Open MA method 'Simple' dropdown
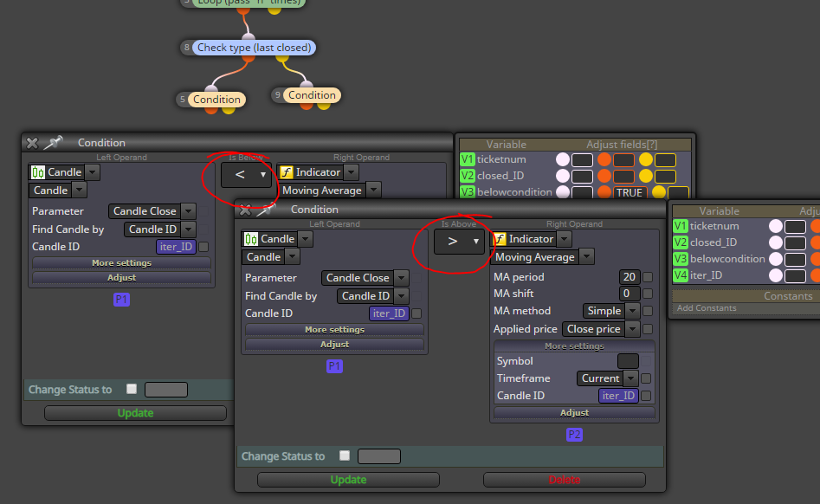This screenshot has width=820, height=504. pos(610,311)
